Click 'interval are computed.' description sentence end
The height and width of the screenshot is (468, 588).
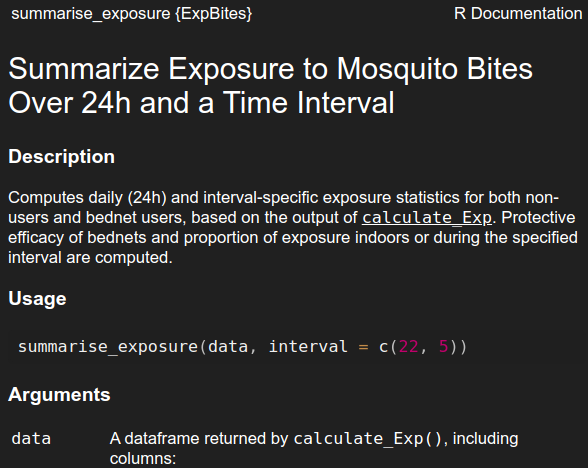90,258
